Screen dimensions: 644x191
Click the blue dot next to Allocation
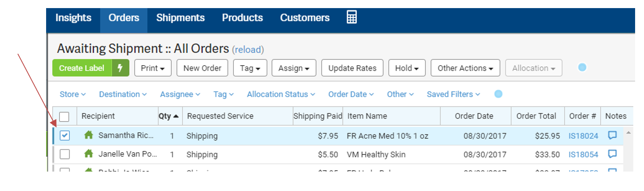tap(582, 67)
